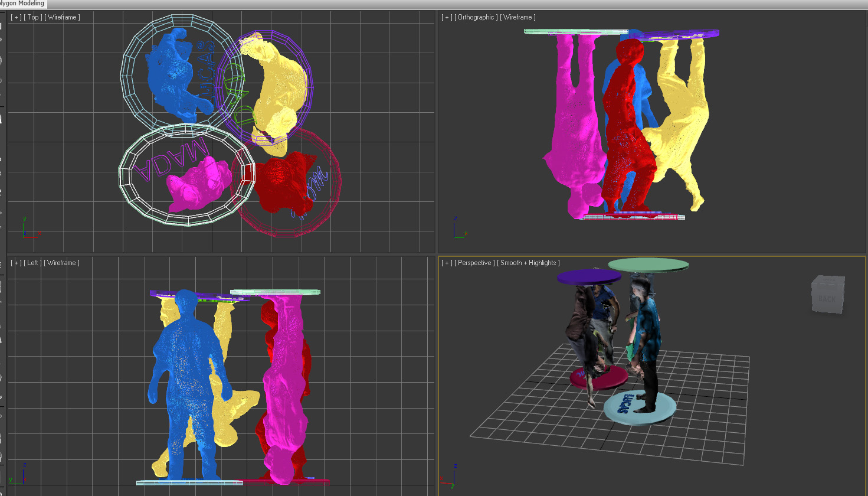Open the Polygon Modeling ribbon tab
The width and height of the screenshot is (868, 496).
tap(22, 4)
